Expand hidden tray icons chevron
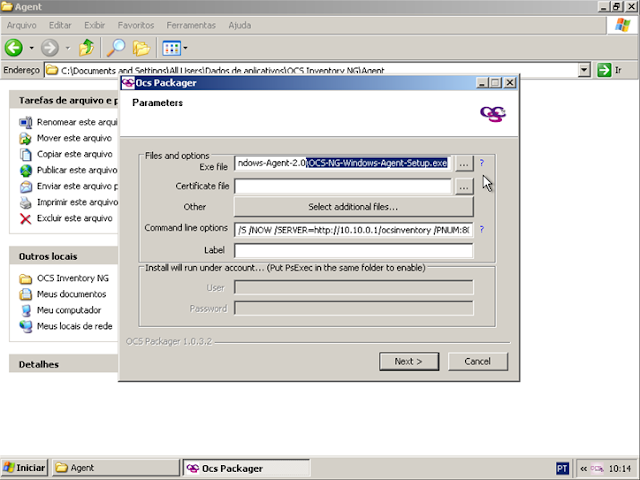The height and width of the screenshot is (480, 640). (584, 469)
